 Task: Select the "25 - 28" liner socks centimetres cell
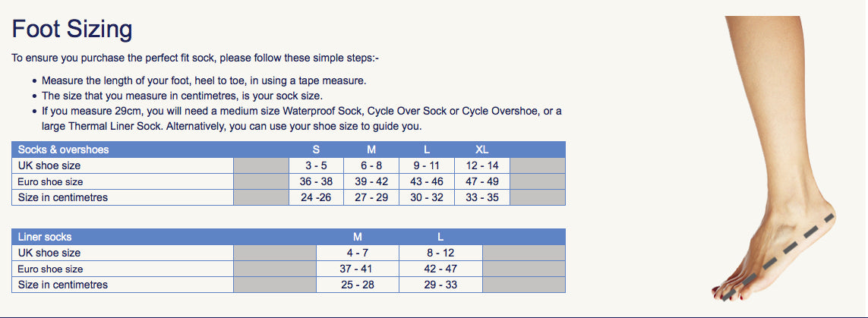point(357,285)
